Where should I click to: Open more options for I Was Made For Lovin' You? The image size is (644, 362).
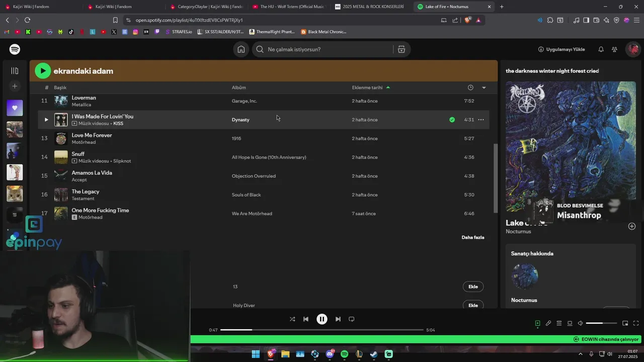(x=481, y=120)
